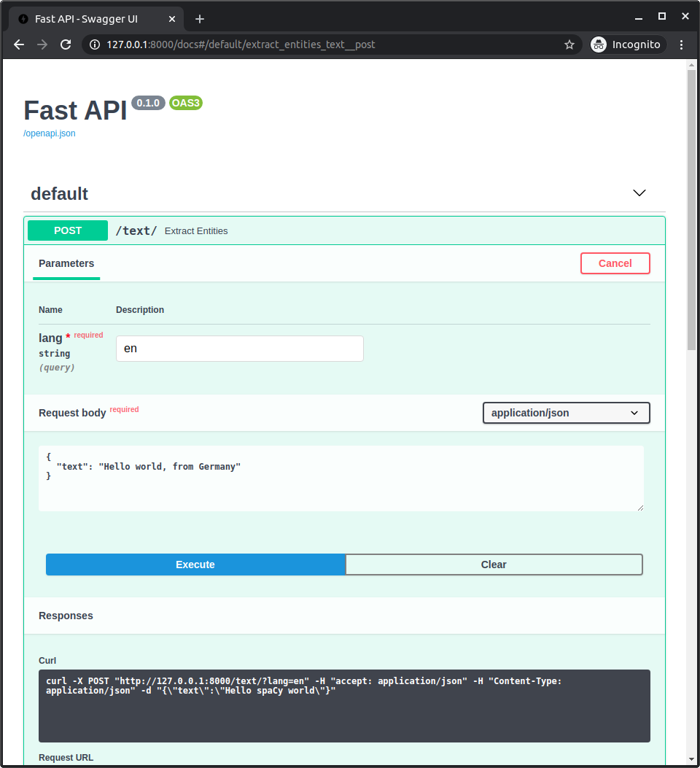Open the /openapi.json link
Screen dimensions: 700x768
[50, 133]
